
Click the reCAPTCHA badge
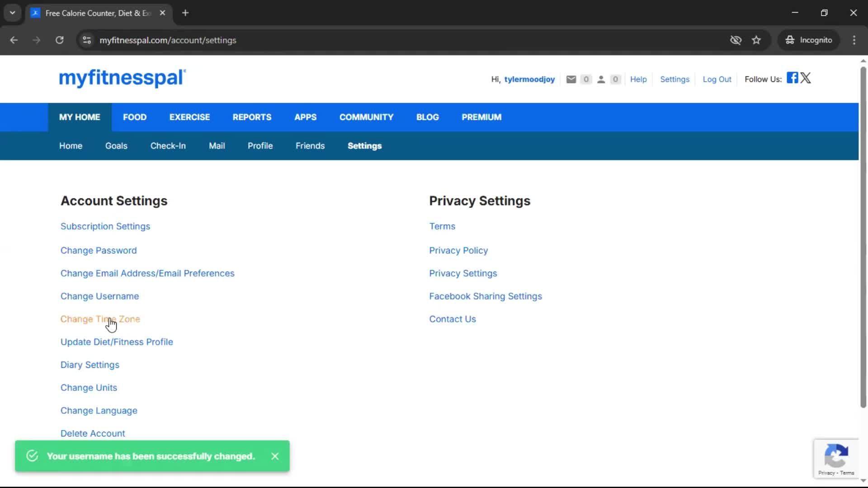836,458
